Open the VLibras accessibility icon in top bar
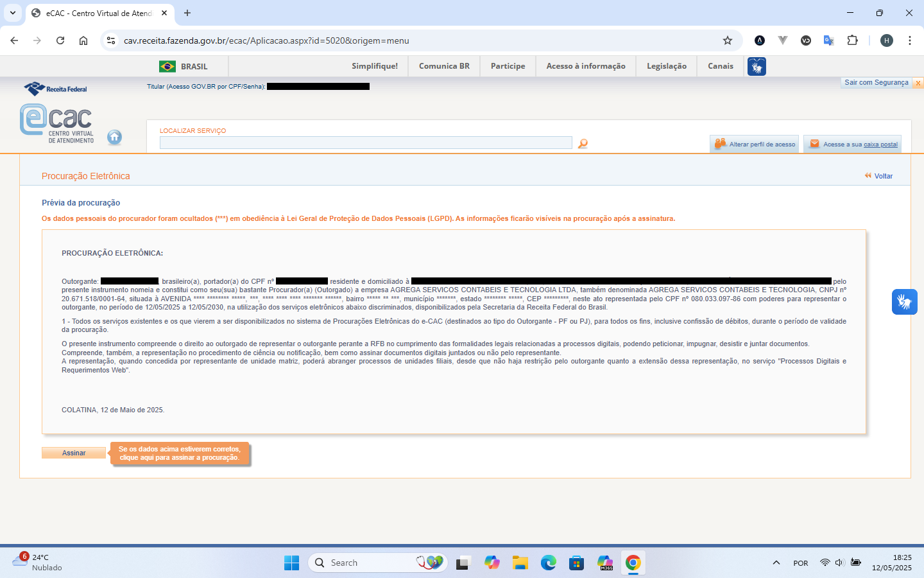 tap(757, 66)
